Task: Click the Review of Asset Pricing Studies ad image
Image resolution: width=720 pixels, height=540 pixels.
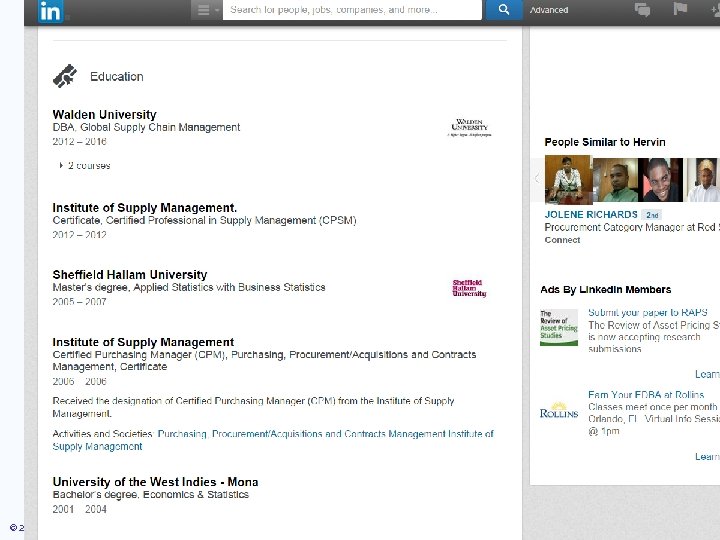Action: tap(559, 328)
